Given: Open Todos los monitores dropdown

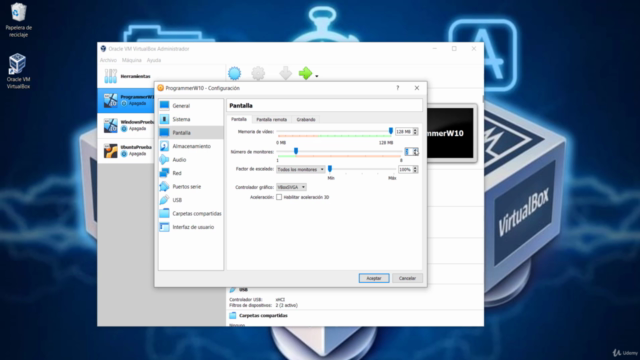Looking at the screenshot, I should click(300, 169).
